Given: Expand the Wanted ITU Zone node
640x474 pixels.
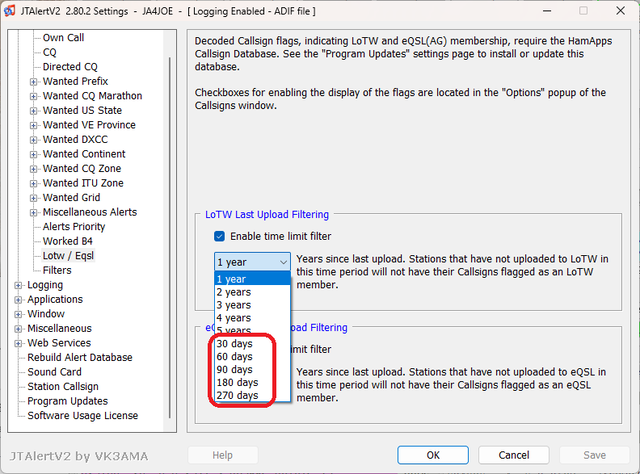Looking at the screenshot, I should click(33, 183).
